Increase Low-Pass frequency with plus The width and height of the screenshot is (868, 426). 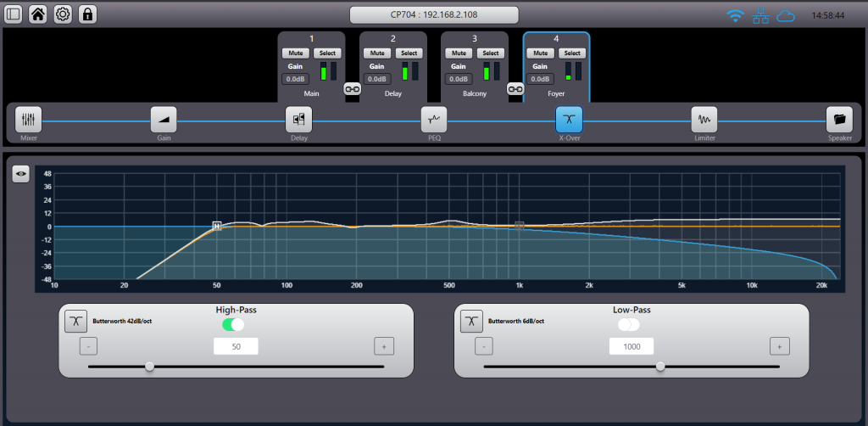780,346
